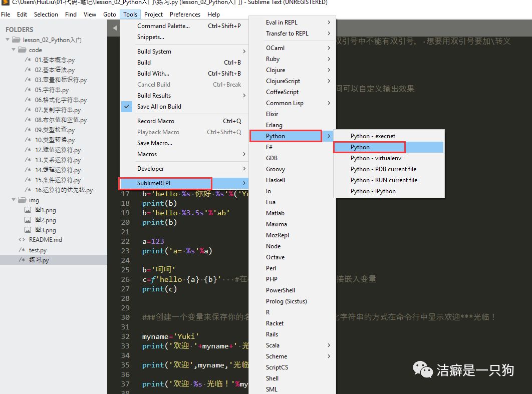Screen dimensions: 532x394
Task: Click the lesson_02 root folder icon
Action: pos(16,40)
